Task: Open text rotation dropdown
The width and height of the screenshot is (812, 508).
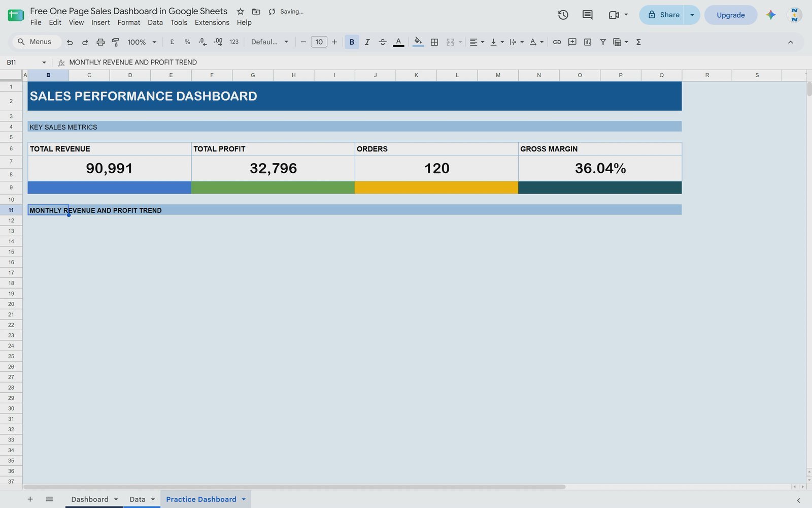Action: click(x=536, y=42)
